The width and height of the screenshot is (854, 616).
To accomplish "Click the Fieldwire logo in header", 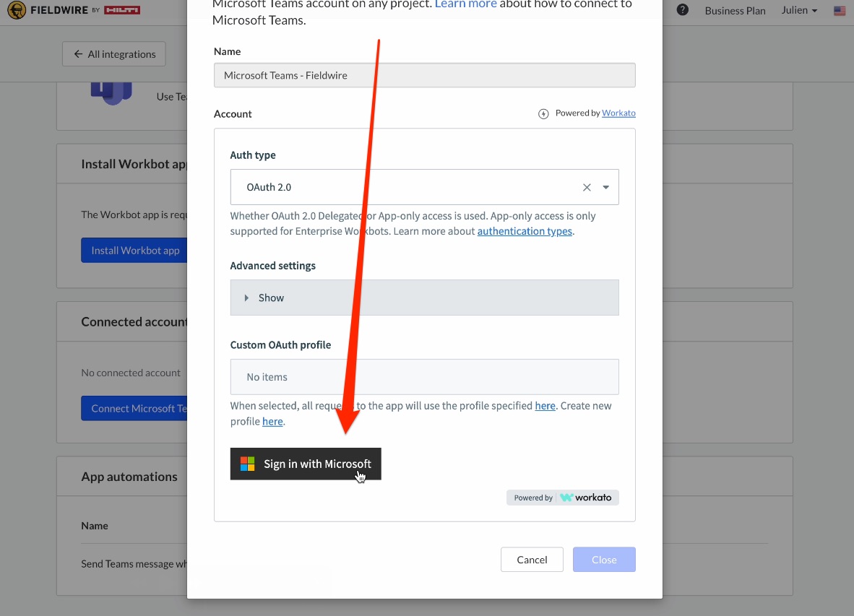I will click(x=74, y=10).
